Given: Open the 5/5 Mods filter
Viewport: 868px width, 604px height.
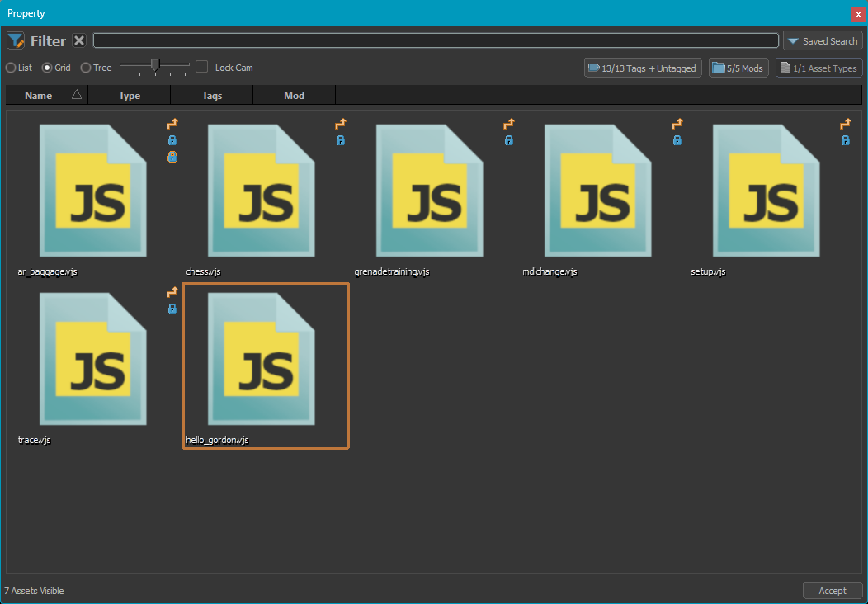Looking at the screenshot, I should coord(738,68).
